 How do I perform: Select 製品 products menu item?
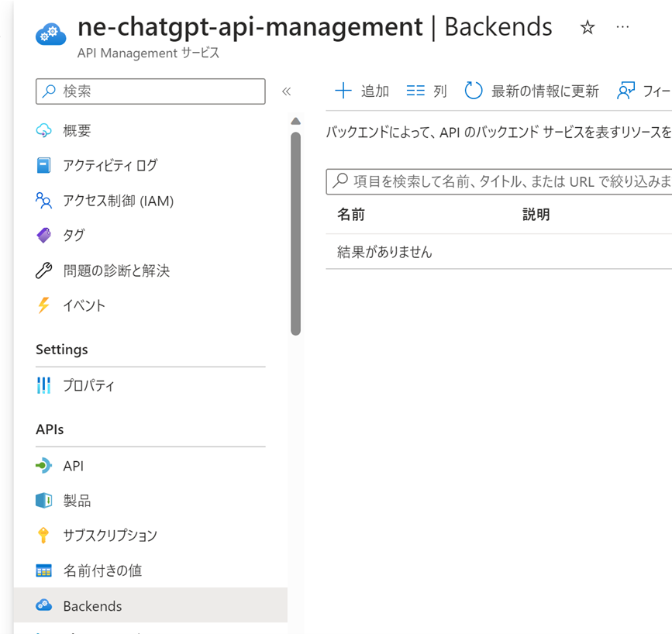pos(77,501)
